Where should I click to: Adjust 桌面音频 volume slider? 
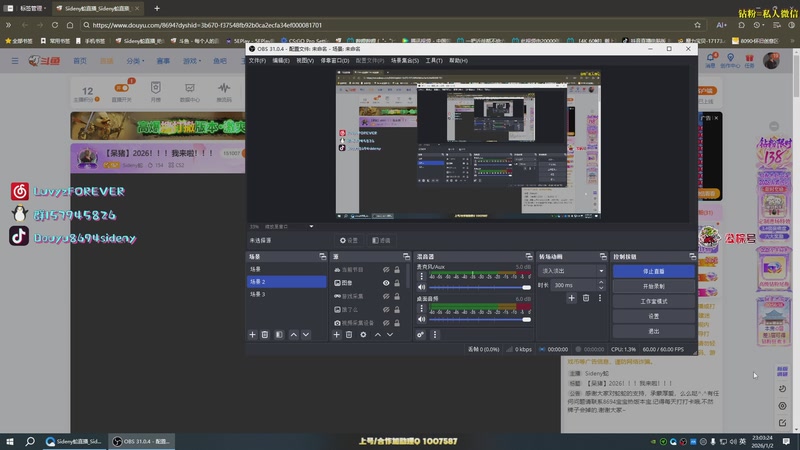[480, 319]
